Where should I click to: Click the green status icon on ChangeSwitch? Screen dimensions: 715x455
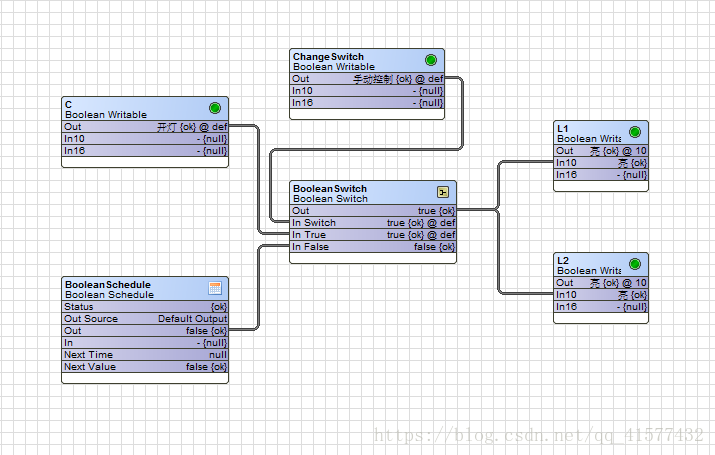pyautogui.click(x=431, y=60)
